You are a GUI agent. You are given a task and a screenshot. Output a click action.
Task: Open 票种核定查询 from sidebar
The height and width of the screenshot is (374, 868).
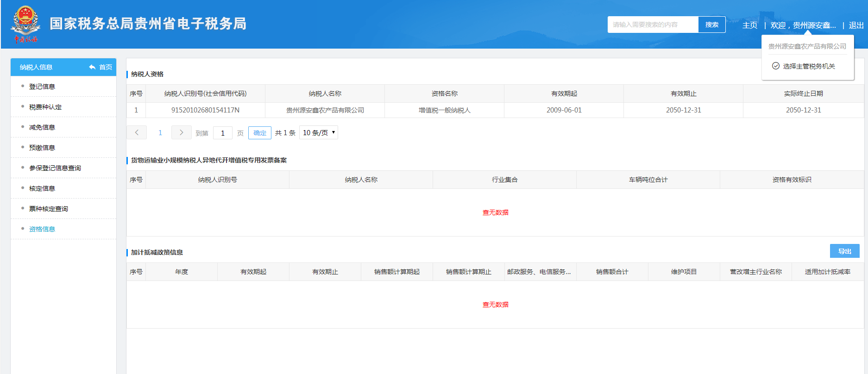(49, 209)
